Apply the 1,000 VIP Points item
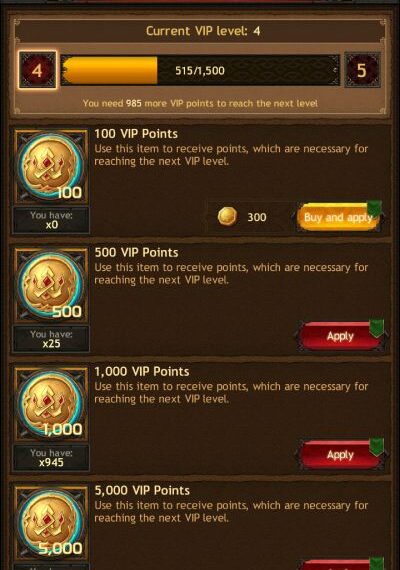Screen dimensions: 400x570 340,455
